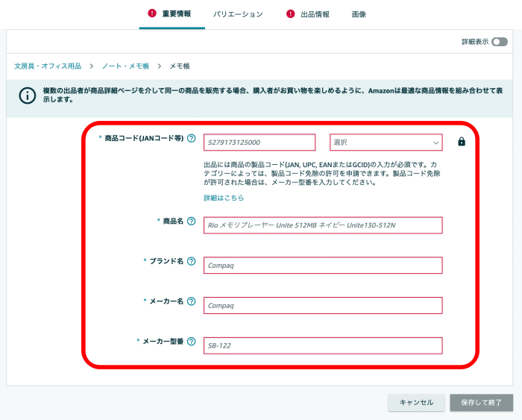Switch to the バリエーション tab

pyautogui.click(x=238, y=14)
